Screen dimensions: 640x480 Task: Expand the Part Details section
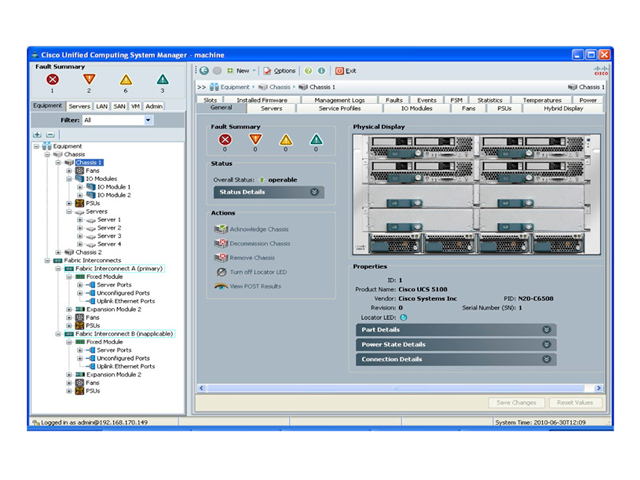[456, 330]
